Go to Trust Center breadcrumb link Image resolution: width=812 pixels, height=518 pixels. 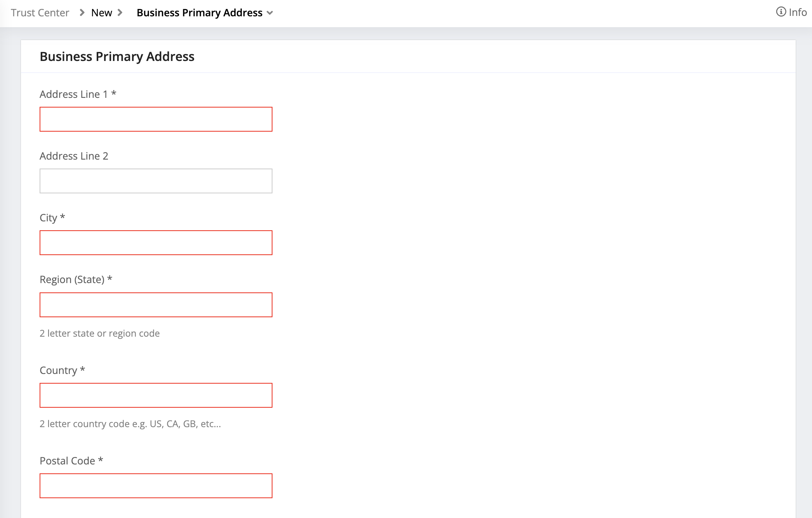coord(40,13)
